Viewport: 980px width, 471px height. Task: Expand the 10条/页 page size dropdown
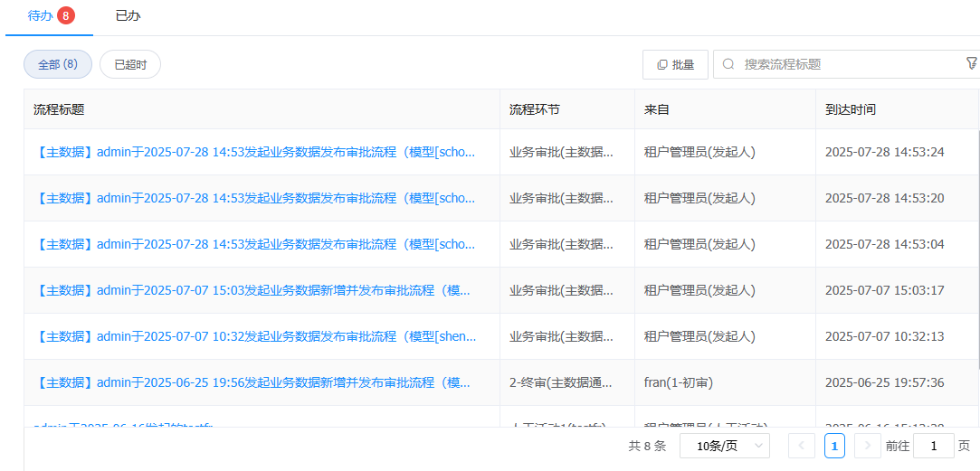pos(724,446)
